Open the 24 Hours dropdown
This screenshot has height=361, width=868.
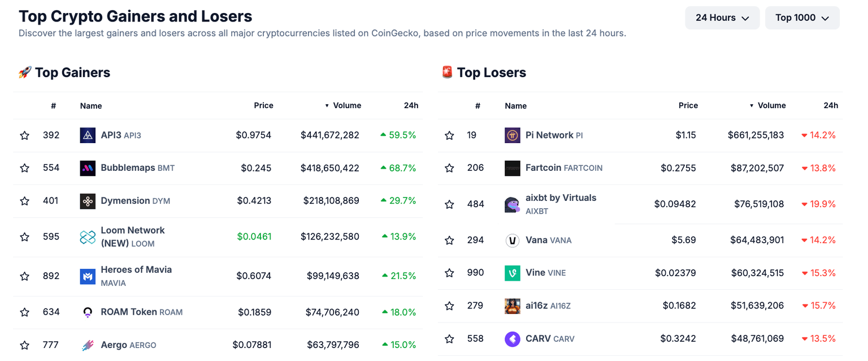click(x=722, y=18)
